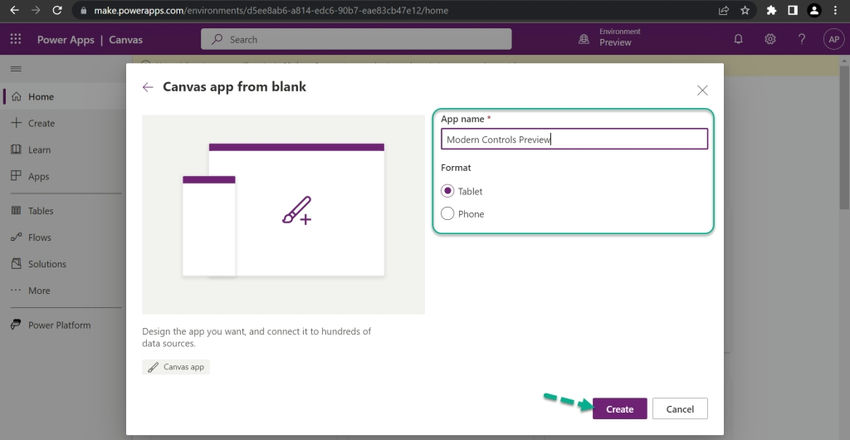Image resolution: width=850 pixels, height=440 pixels.
Task: Open the Chrome profile icon
Action: [x=814, y=10]
